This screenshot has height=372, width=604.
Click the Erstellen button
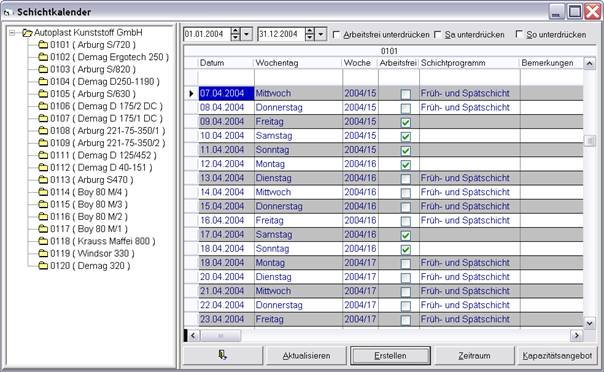[x=390, y=355]
